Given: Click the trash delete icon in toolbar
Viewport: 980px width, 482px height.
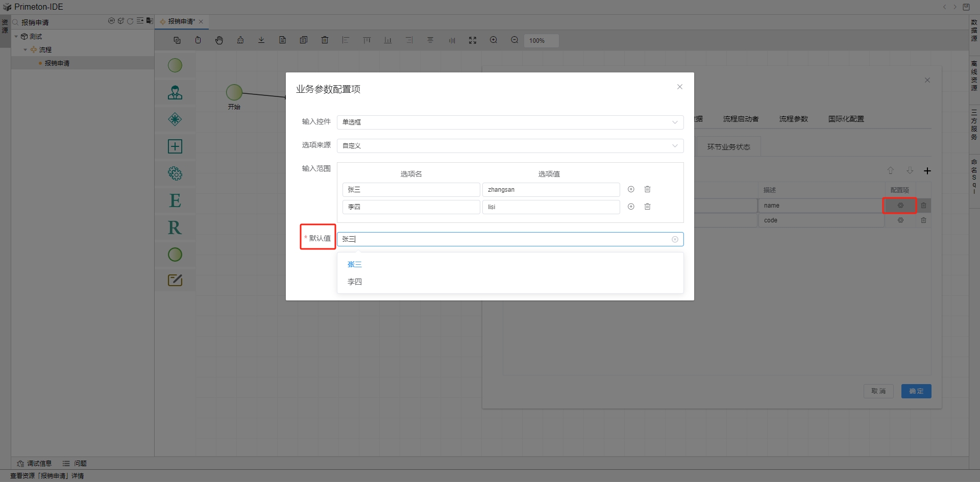Looking at the screenshot, I should point(325,40).
